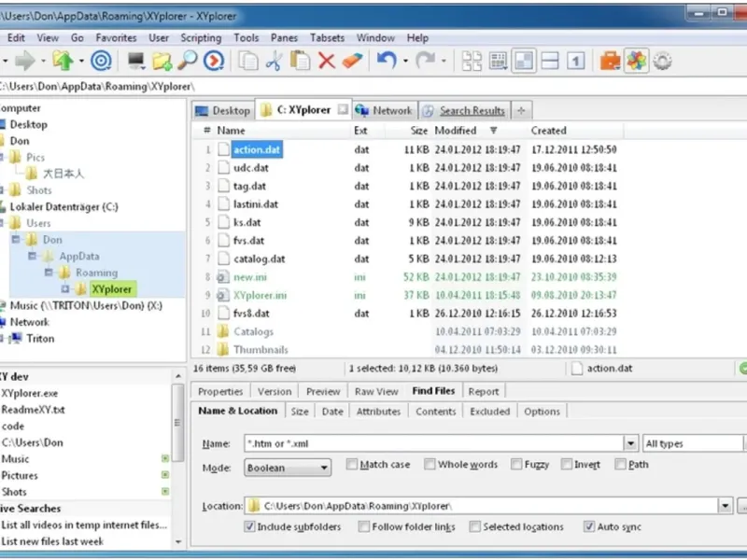Open 'List new files last week' search

[x=52, y=541]
